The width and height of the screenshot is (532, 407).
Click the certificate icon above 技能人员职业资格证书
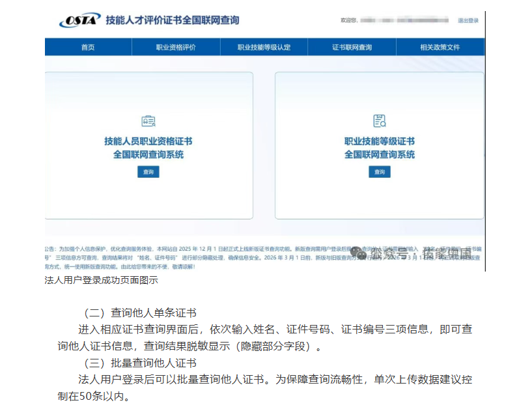[x=148, y=121]
